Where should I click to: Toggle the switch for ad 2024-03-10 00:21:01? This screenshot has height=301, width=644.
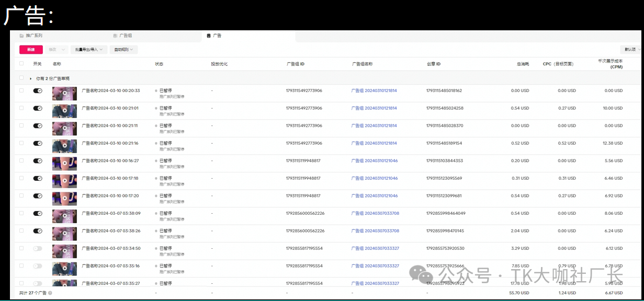(x=38, y=108)
